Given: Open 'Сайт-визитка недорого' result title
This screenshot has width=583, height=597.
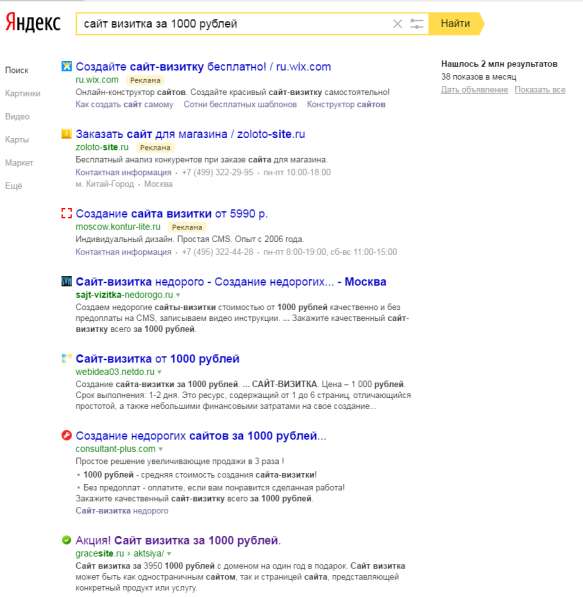Looking at the screenshot, I should coord(231,282).
